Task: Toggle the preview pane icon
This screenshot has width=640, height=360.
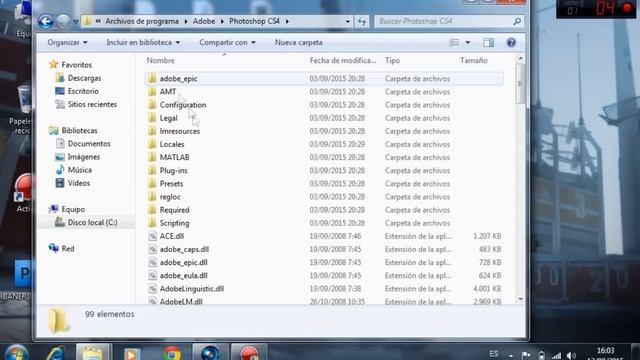Action: 488,42
